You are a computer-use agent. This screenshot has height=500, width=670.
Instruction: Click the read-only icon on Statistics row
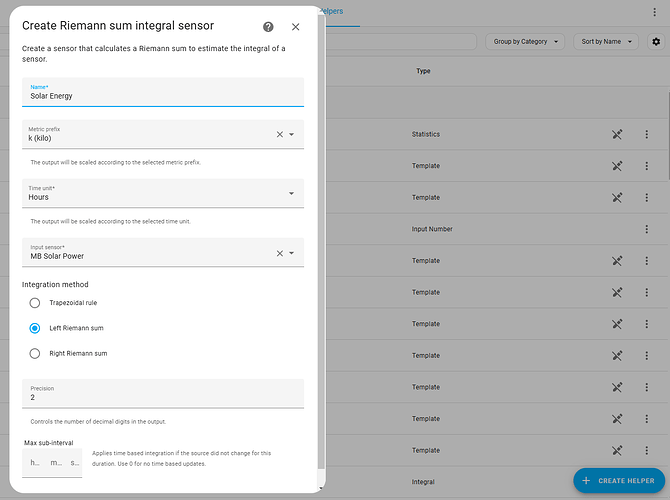coord(617,134)
